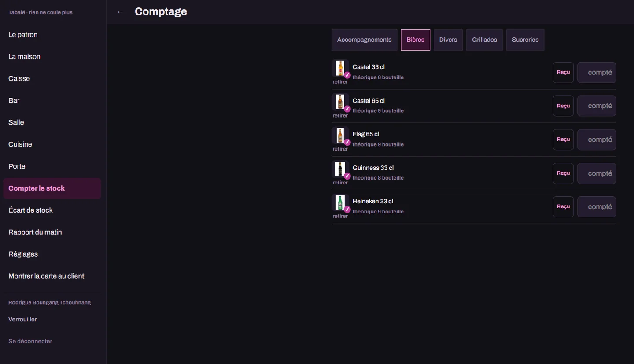Focus the compté field for Guinness 33 cl

point(597,173)
